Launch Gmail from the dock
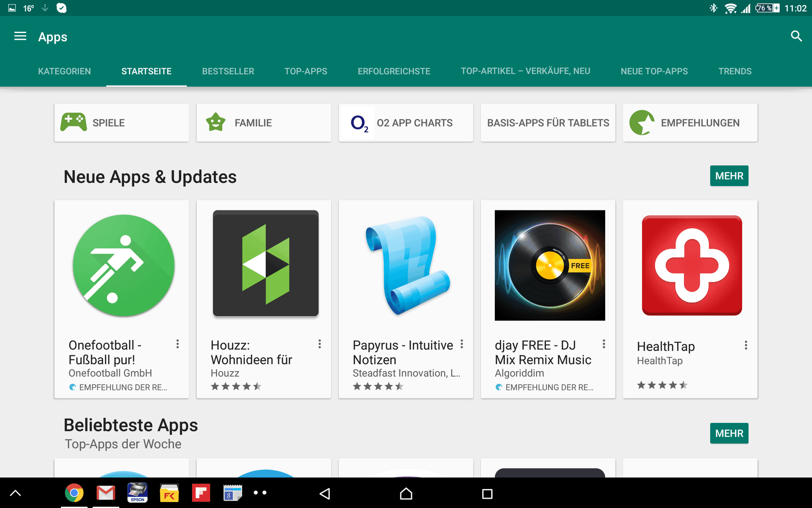Screen dimensions: 812x508 point(106,493)
